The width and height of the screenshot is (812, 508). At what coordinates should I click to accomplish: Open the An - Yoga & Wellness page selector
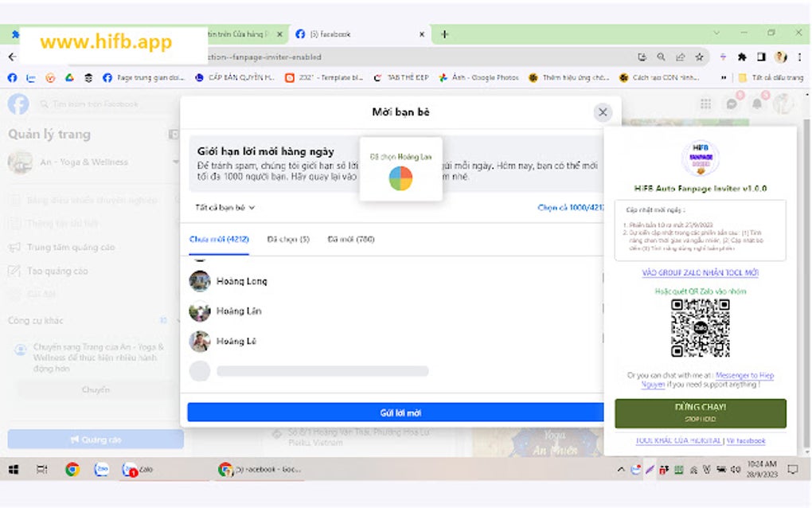[88, 162]
